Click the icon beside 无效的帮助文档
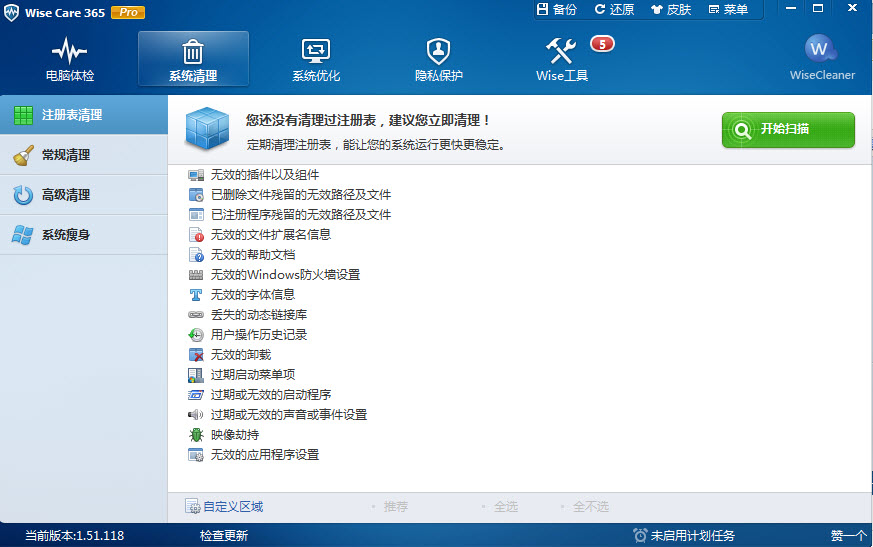The image size is (873, 547). point(196,255)
